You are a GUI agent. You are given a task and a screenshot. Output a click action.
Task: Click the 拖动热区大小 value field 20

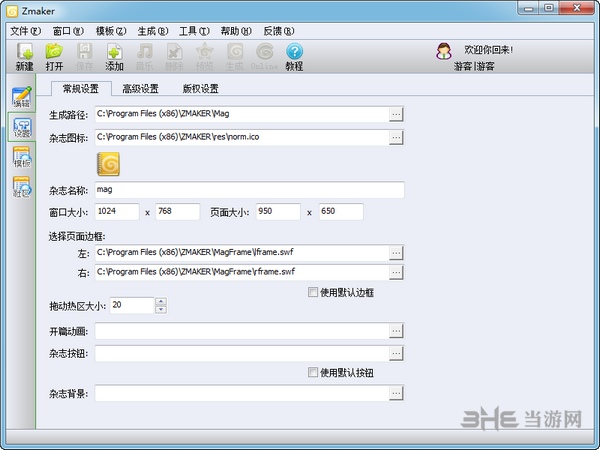coord(132,305)
